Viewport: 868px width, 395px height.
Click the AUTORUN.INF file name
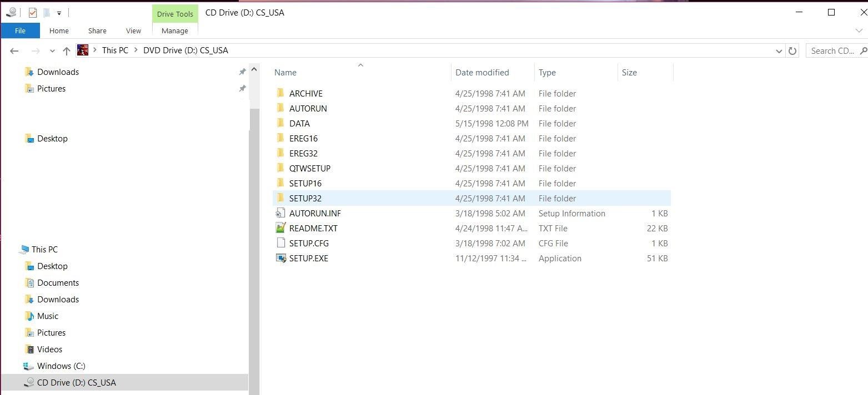pyautogui.click(x=315, y=213)
